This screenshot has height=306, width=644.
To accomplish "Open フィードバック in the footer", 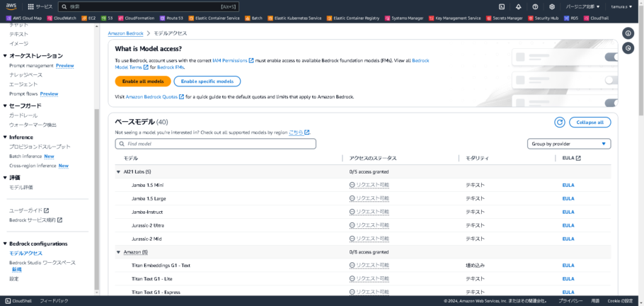I will [54, 300].
